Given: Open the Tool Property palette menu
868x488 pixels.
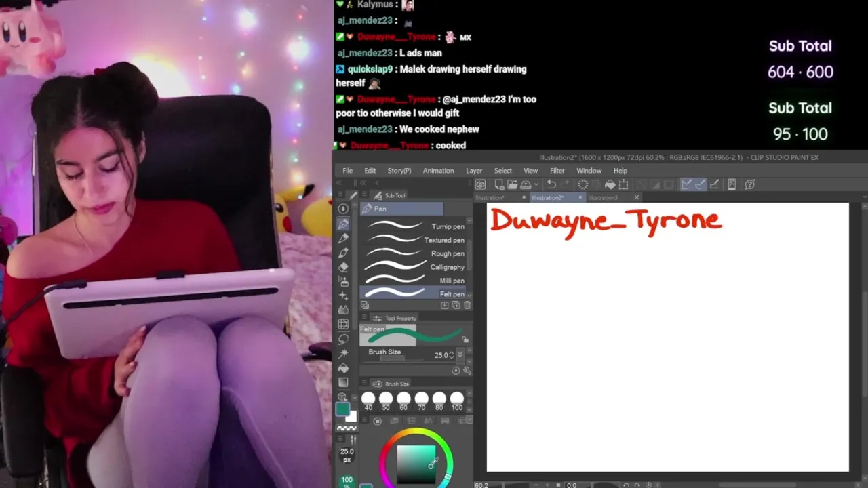Looking at the screenshot, I should point(364,318).
